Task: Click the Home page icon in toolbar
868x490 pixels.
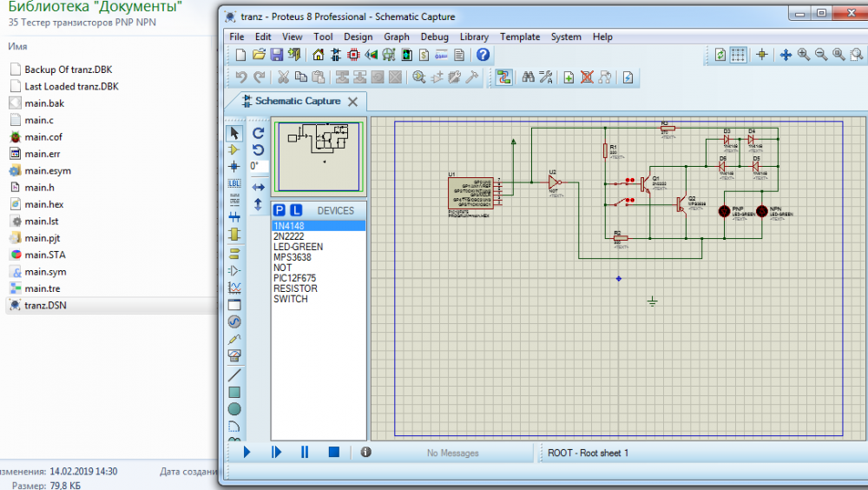Action: pyautogui.click(x=318, y=55)
